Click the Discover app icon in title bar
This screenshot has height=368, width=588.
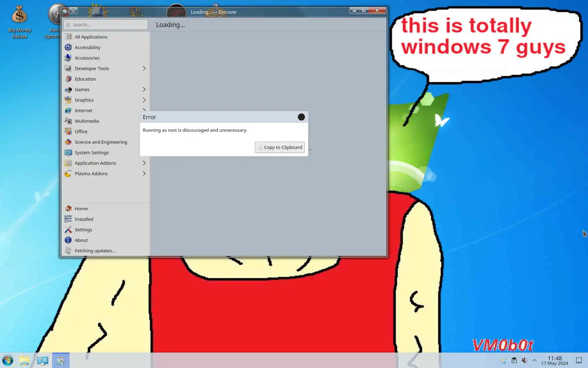[x=65, y=11]
